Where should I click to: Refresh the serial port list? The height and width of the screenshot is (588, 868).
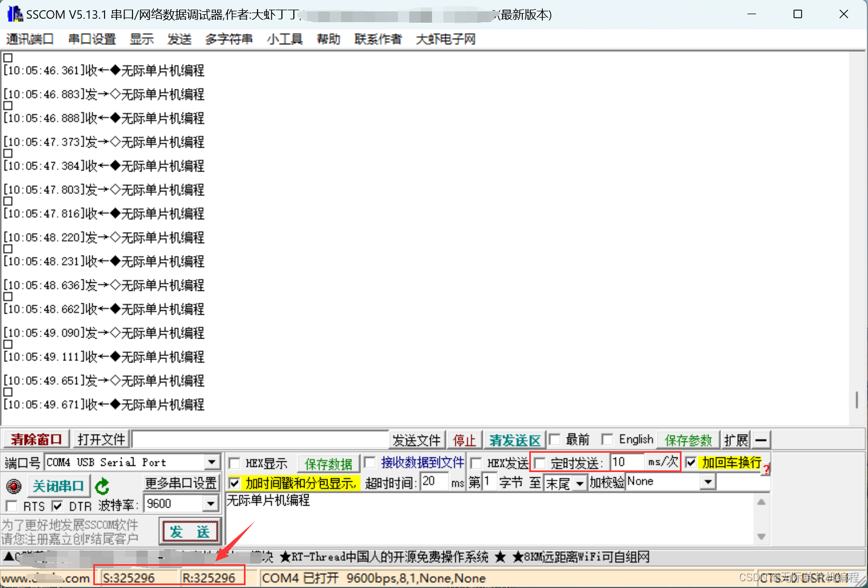pos(102,486)
